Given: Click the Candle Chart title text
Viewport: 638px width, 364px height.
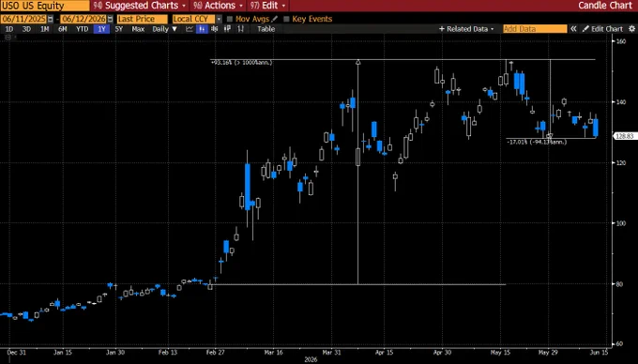Looking at the screenshot, I should tap(605, 6).
